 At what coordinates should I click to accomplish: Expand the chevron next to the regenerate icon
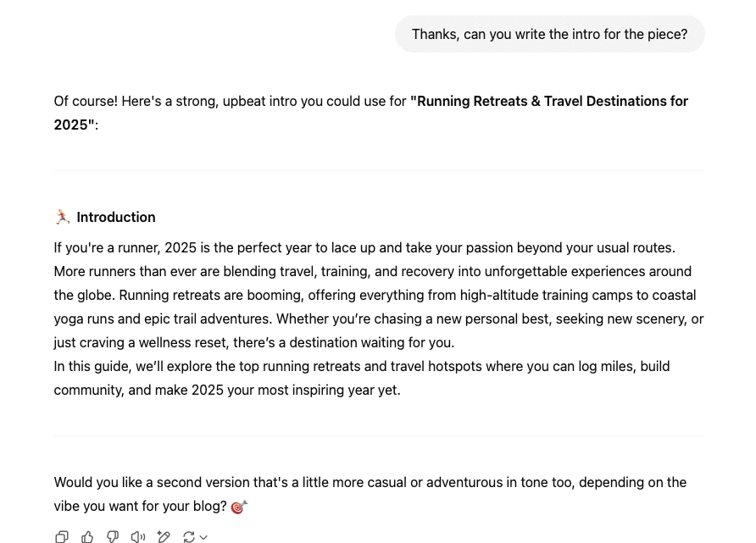(203, 538)
